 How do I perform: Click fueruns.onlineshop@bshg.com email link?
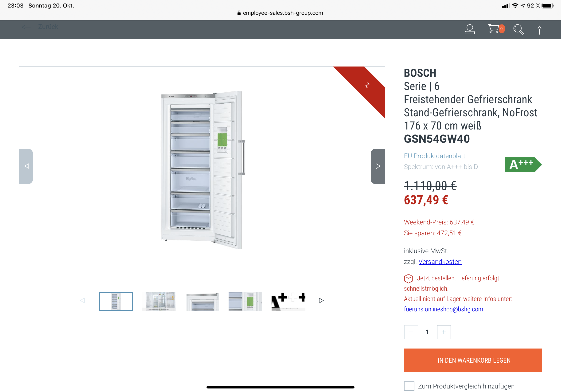coord(443,309)
